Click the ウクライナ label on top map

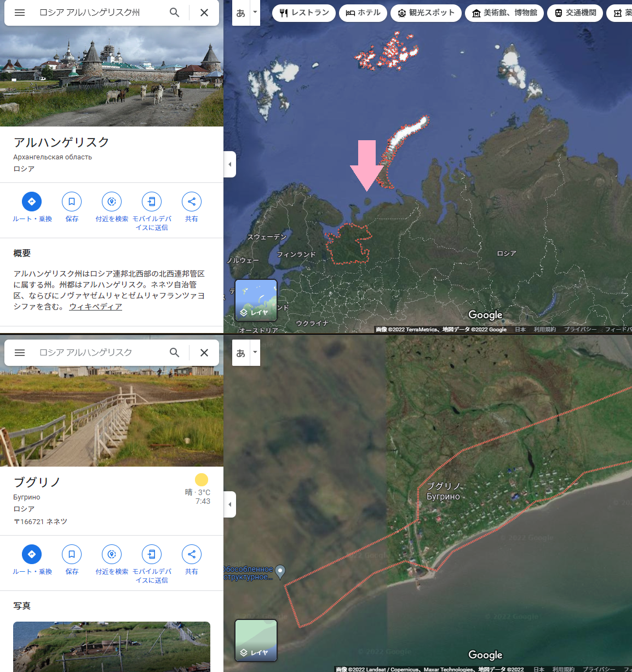pyautogui.click(x=312, y=324)
